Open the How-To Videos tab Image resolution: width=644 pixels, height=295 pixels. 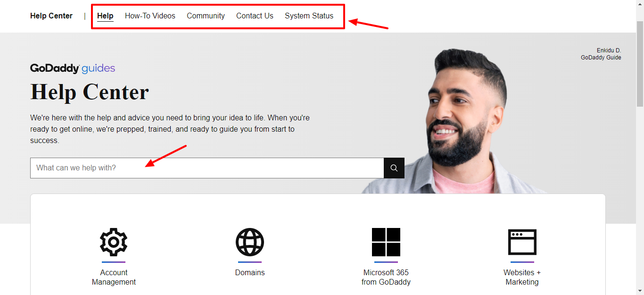[150, 16]
